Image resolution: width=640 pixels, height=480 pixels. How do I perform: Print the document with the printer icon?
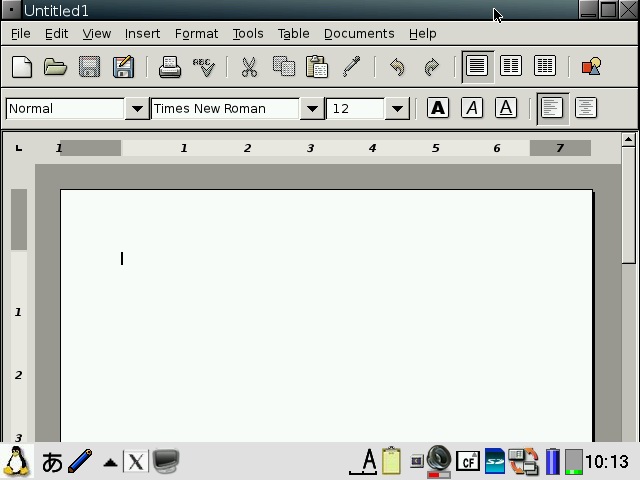tap(170, 67)
